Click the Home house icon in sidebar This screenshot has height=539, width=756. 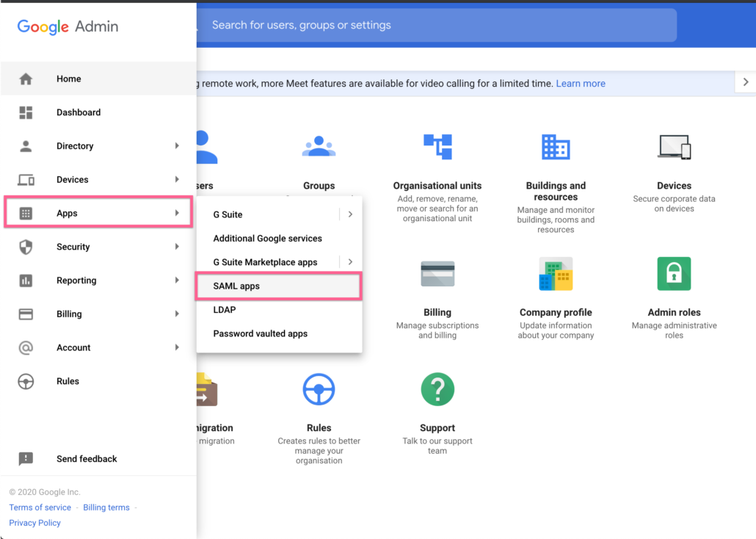click(x=26, y=79)
